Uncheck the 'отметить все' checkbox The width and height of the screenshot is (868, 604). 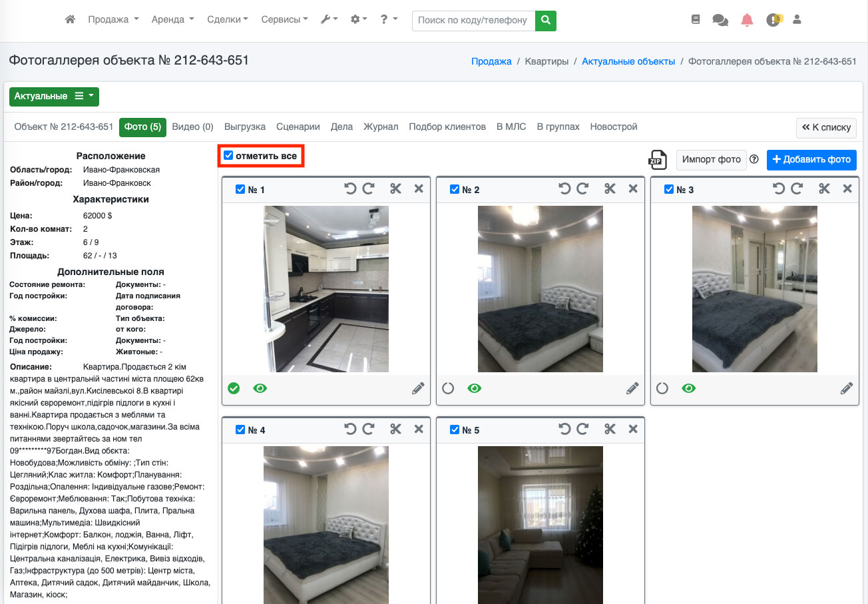(x=229, y=156)
